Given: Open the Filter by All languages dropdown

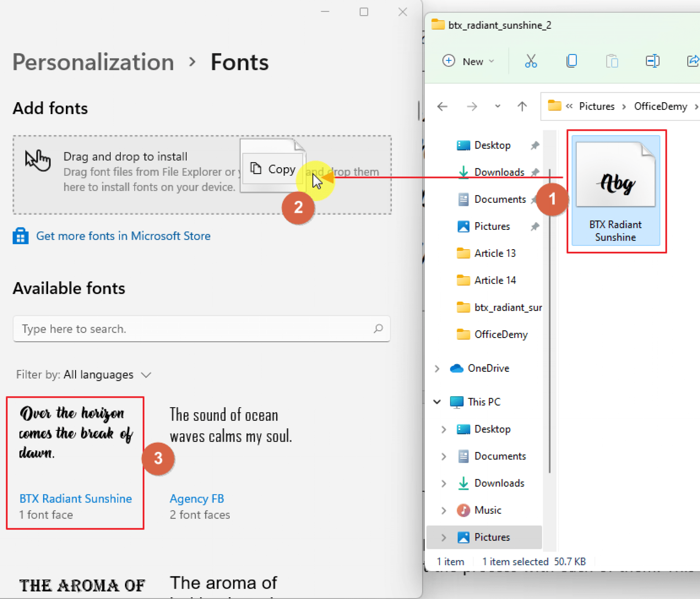Looking at the screenshot, I should point(146,375).
